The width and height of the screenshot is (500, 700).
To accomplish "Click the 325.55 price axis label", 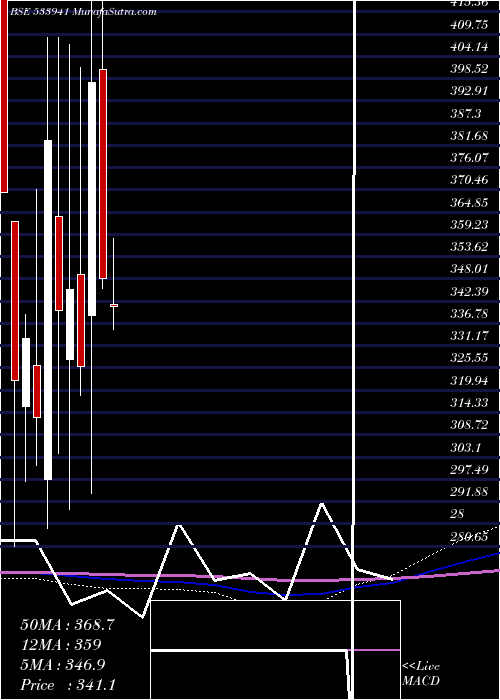I will (x=469, y=358).
